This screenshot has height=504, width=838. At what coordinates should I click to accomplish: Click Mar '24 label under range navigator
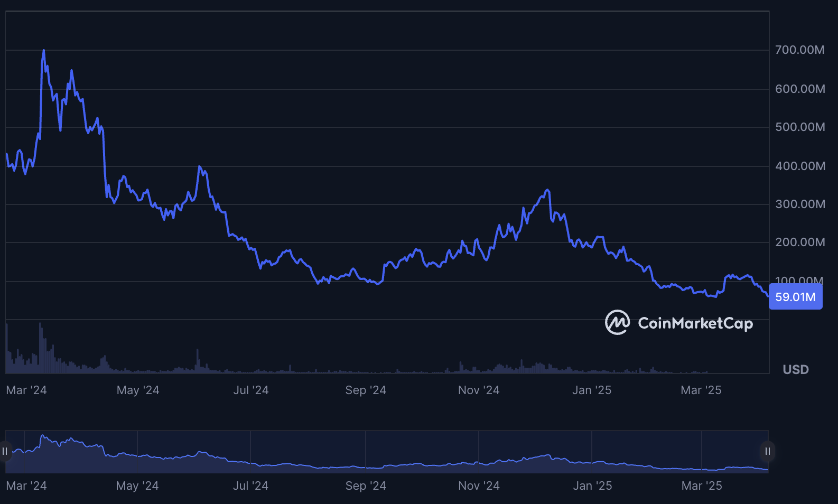click(26, 486)
